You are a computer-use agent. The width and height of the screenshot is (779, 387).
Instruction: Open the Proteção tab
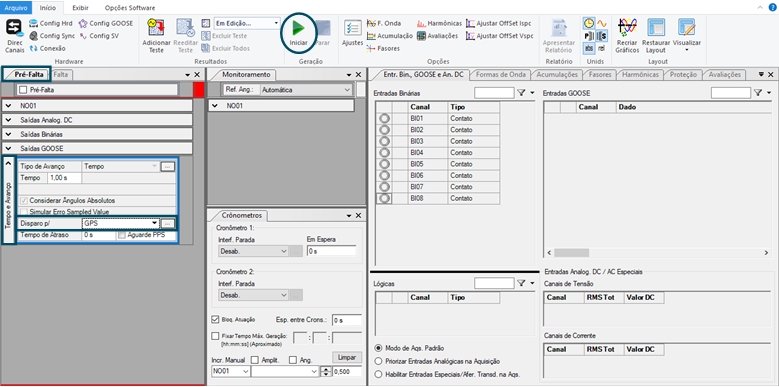tap(684, 75)
